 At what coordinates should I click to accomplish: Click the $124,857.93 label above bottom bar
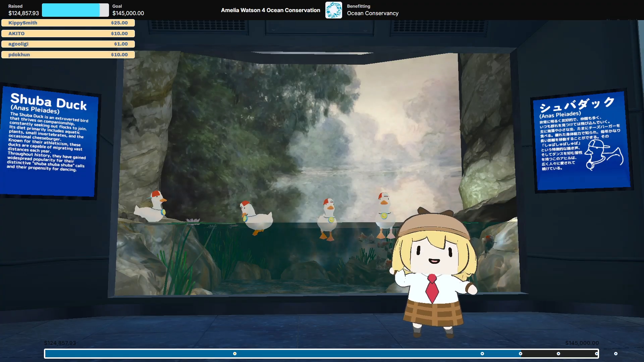[60, 343]
